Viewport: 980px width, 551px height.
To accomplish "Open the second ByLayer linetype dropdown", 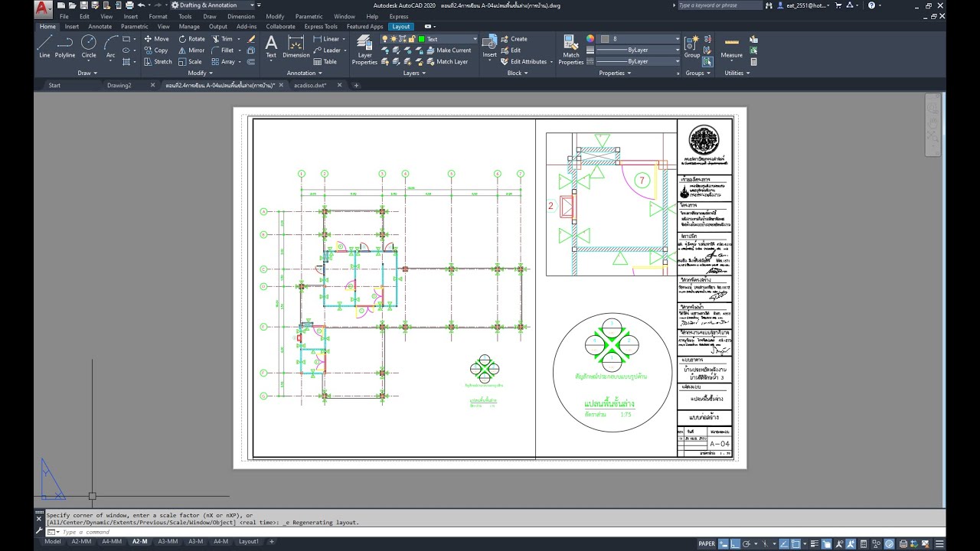I will pos(639,61).
